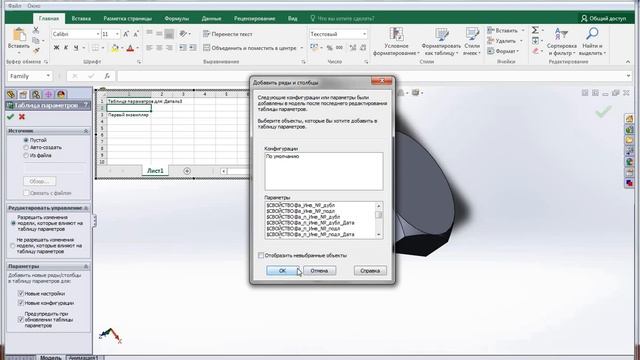Switch to the Главная ribbon tab
The image size is (640, 360).
[49, 18]
